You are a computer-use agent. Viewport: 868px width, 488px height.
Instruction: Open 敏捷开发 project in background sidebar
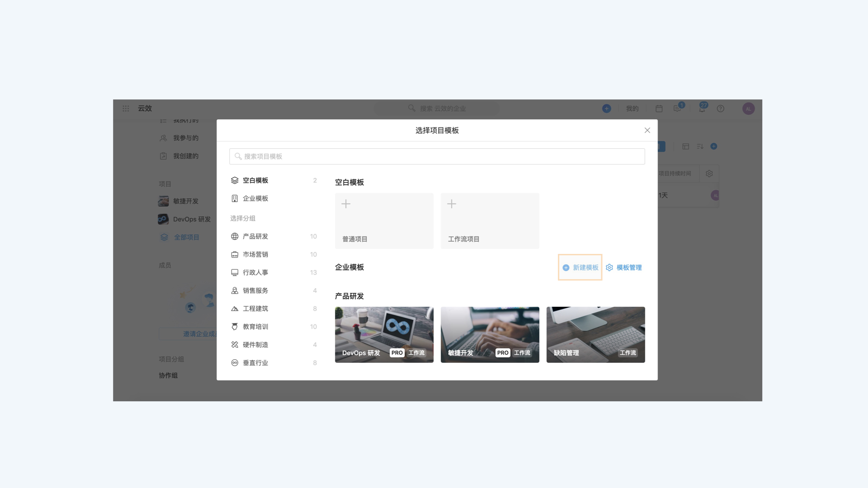coord(186,201)
